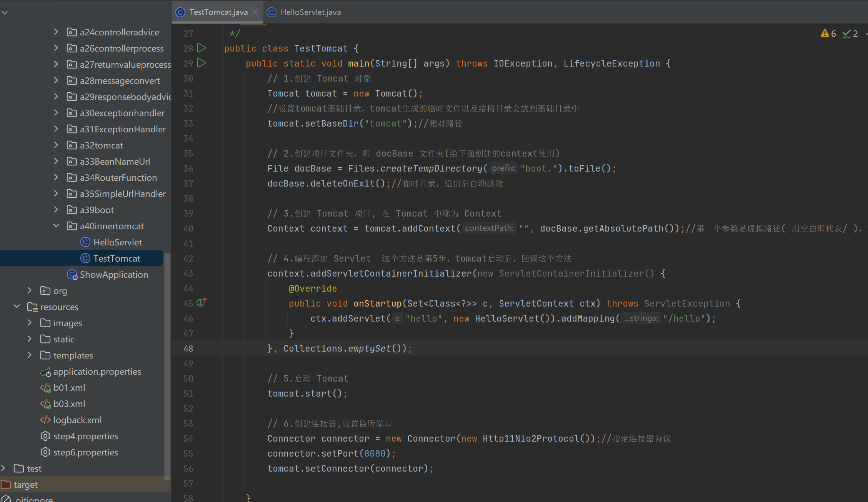Click line number 48 in gutter
Viewport: 868px width, 502px height.
tap(188, 349)
